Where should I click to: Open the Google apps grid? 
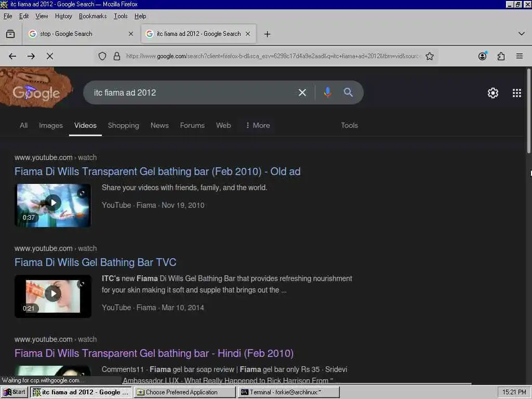517,93
